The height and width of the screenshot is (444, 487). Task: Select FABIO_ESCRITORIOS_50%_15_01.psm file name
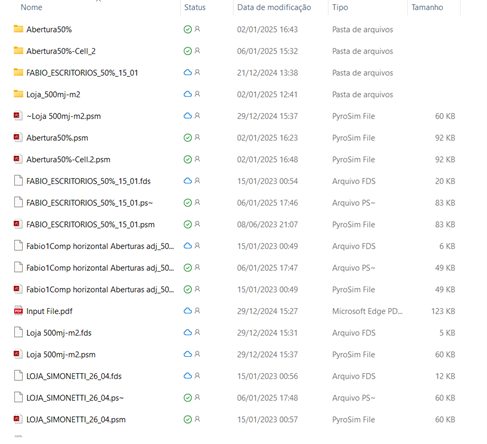[90, 224]
